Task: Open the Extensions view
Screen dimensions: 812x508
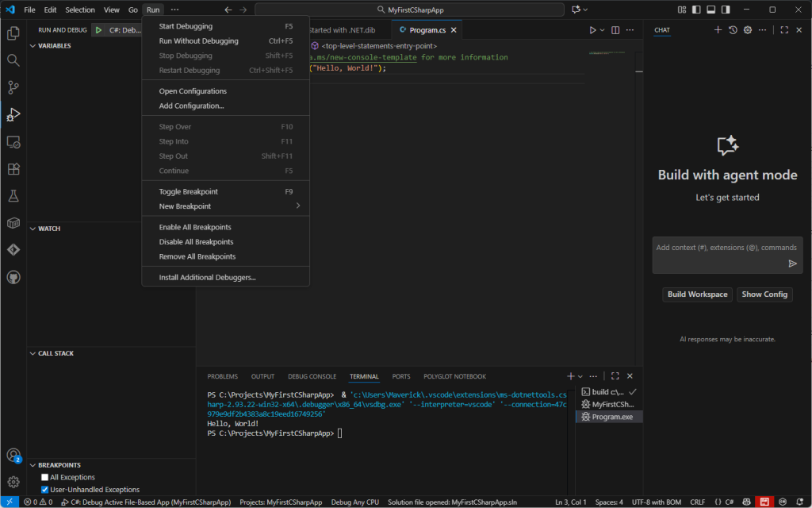Action: click(x=13, y=169)
